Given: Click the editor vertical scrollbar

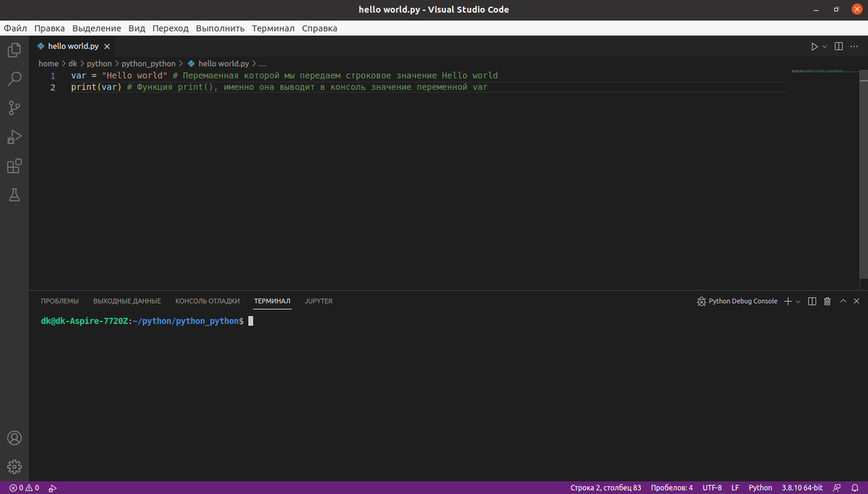Looking at the screenshot, I should click(x=864, y=174).
